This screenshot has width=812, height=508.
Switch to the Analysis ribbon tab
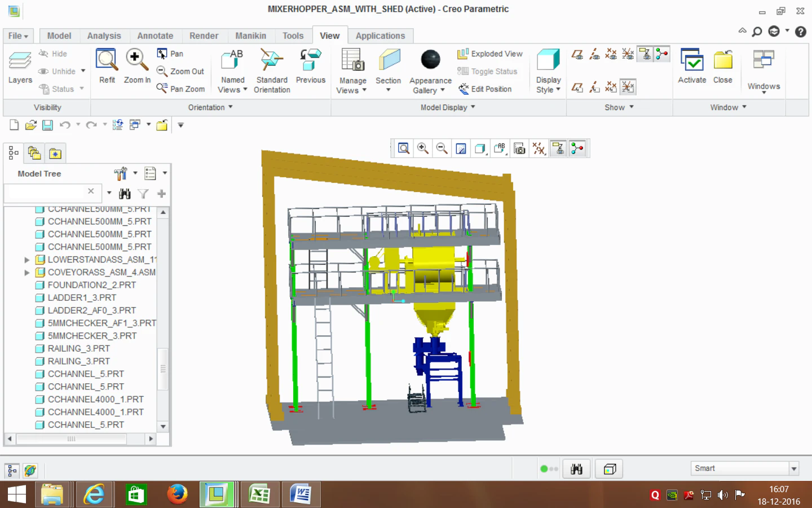click(x=104, y=36)
